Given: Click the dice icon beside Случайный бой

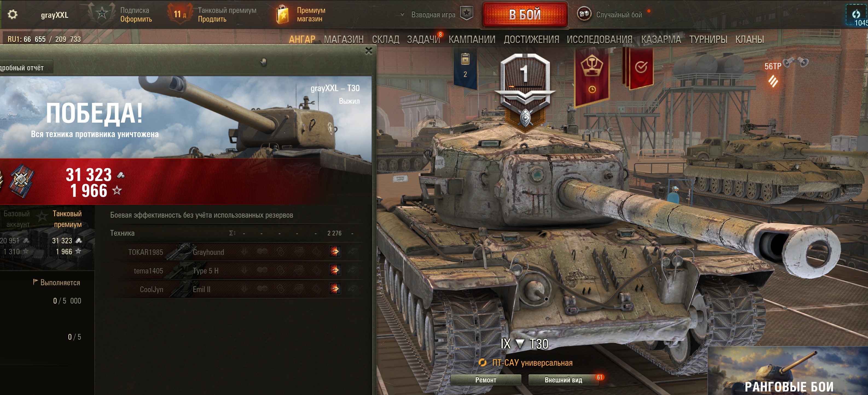Looking at the screenshot, I should 584,14.
